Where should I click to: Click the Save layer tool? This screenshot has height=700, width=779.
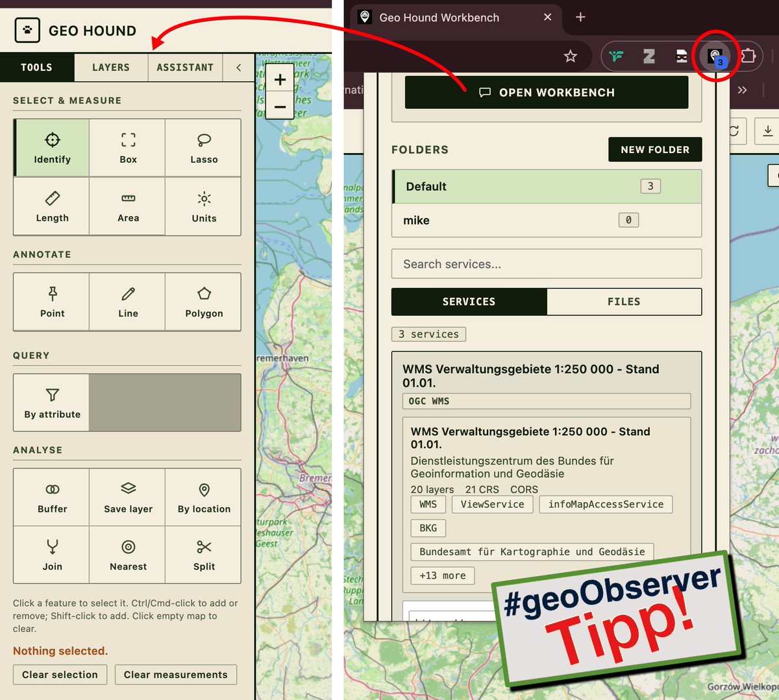tap(128, 498)
